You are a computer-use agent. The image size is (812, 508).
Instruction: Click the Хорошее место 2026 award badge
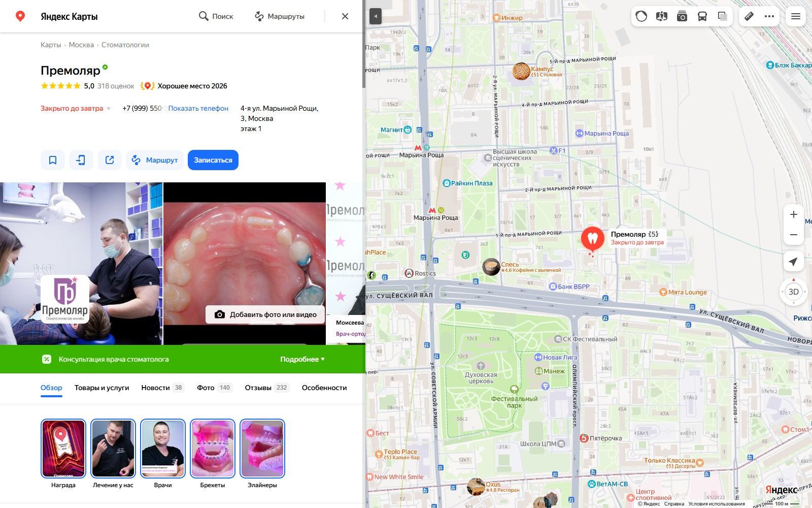(x=184, y=86)
